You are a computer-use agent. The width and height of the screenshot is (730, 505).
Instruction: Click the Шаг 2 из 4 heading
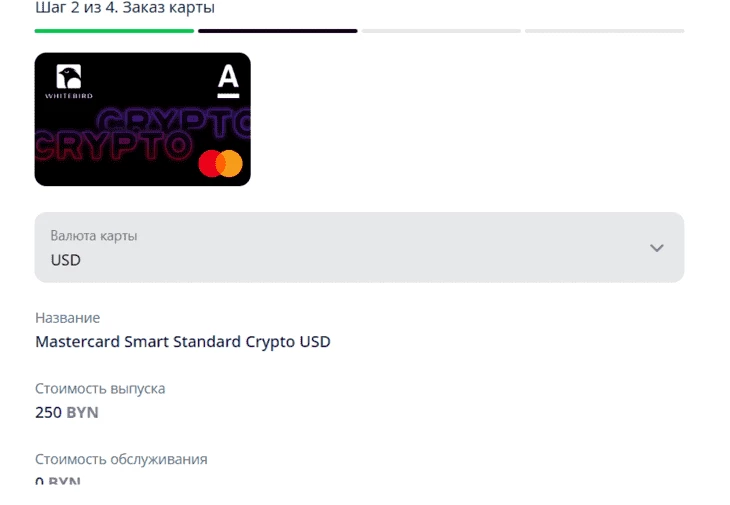[125, 8]
